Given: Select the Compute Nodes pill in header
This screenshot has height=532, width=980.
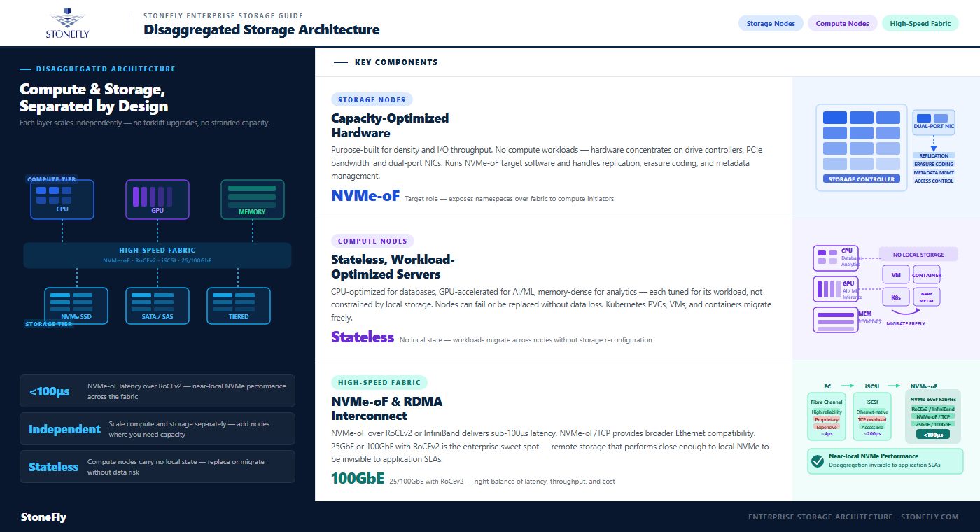Looking at the screenshot, I should click(x=842, y=23).
